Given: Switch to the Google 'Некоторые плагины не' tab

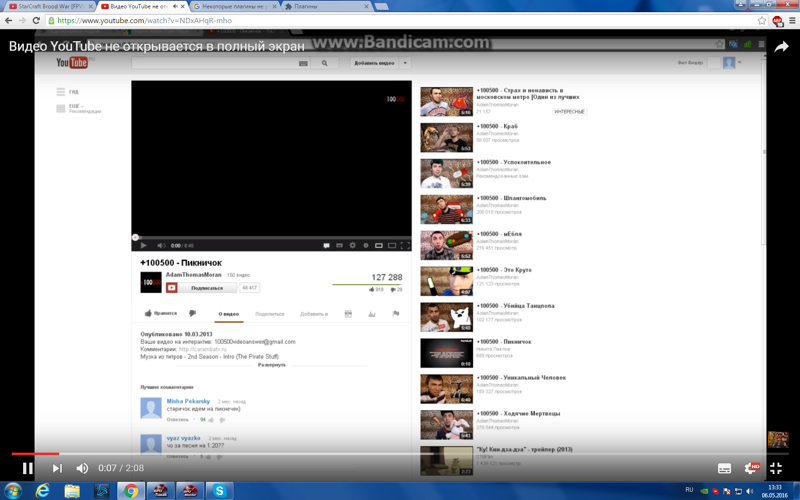Looking at the screenshot, I should (x=234, y=7).
